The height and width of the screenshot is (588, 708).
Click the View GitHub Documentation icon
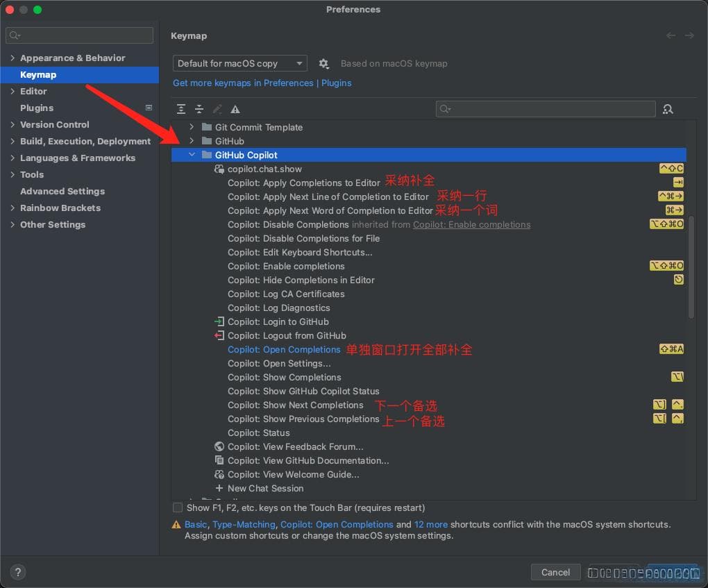[x=219, y=460]
